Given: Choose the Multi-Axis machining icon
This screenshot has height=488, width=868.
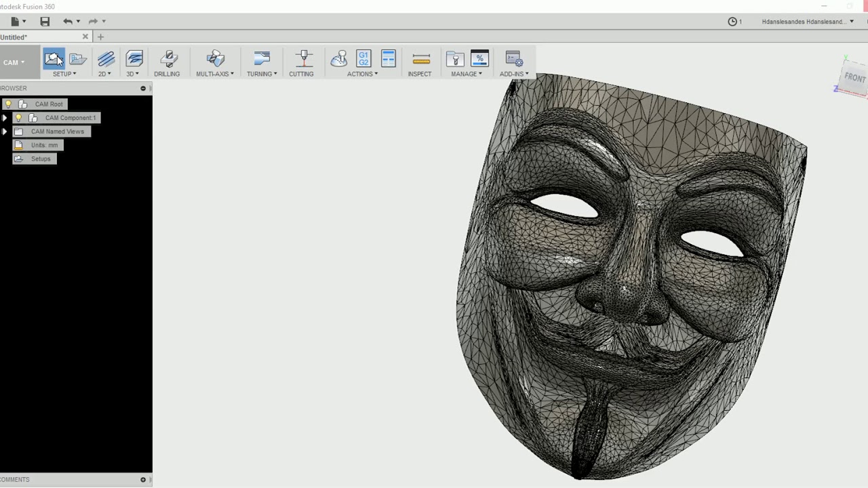Looking at the screenshot, I should point(216,59).
